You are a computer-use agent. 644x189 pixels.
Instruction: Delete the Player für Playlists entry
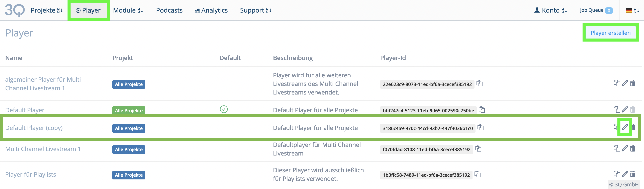pos(632,174)
